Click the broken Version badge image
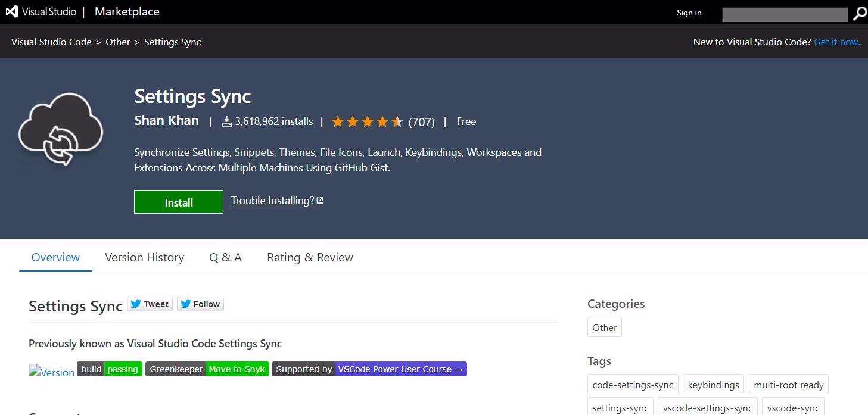 click(x=51, y=372)
